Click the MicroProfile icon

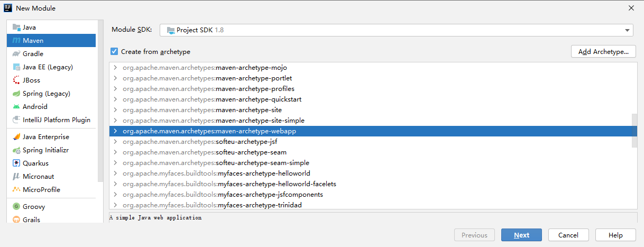tap(16, 190)
